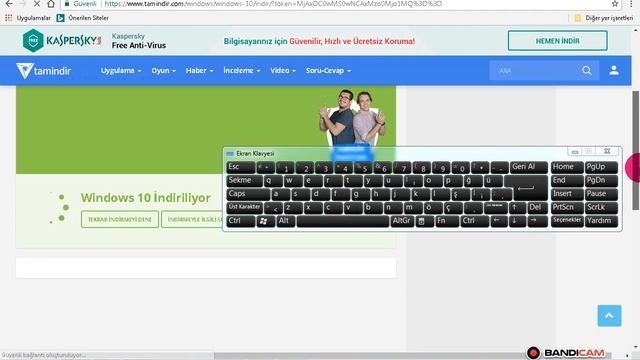Screen dimensions: 640x360
Task: Click the Sekme key on on-screen keyboard
Action: click(245, 180)
